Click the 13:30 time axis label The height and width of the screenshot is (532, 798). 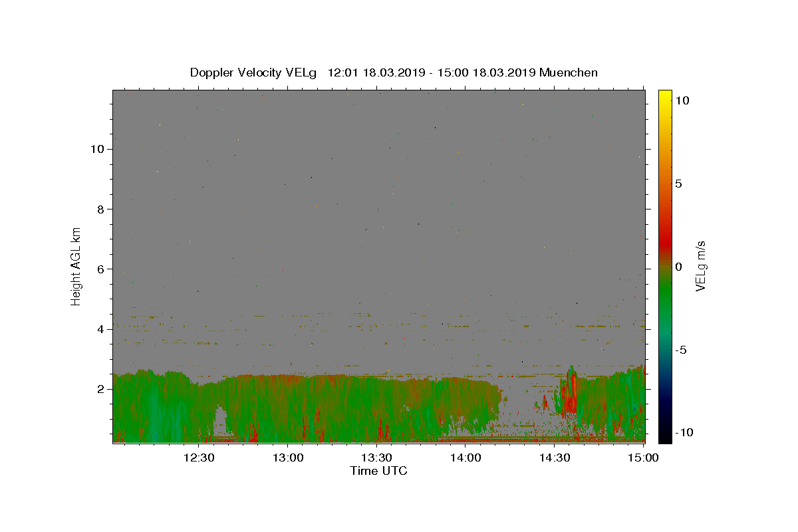pos(376,458)
